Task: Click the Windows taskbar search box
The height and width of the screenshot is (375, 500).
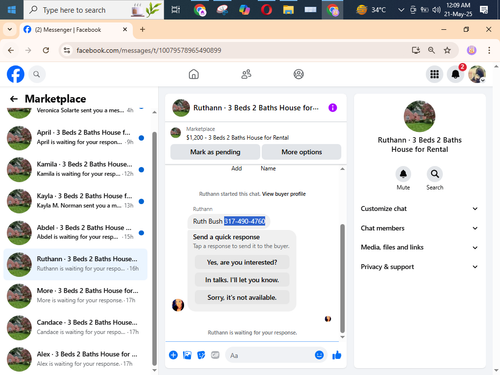Action: (x=94, y=10)
